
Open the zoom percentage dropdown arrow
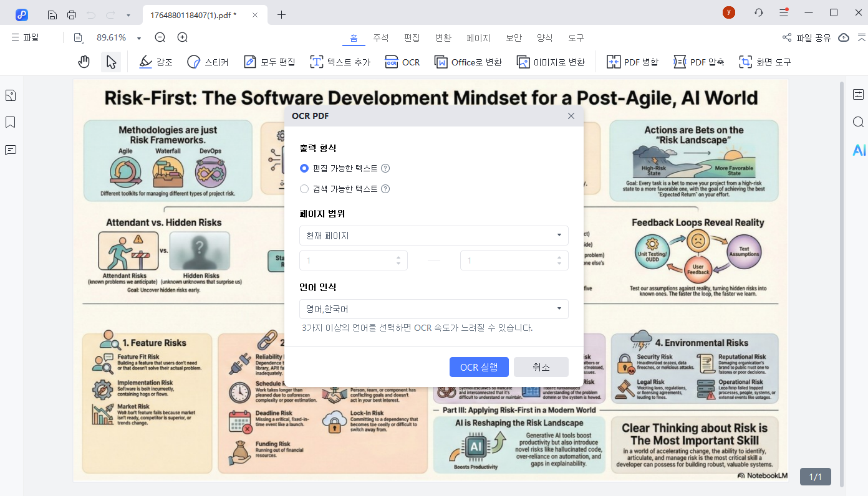(139, 38)
